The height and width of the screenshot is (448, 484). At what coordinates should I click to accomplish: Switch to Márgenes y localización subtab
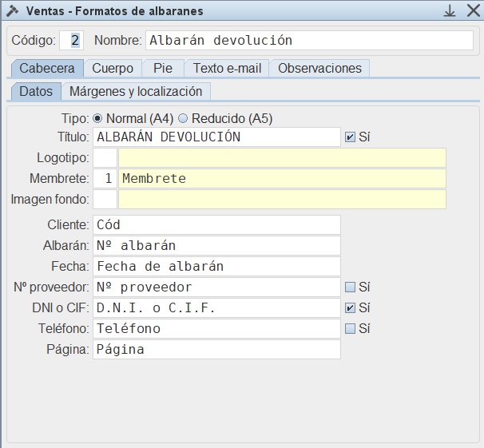pyautogui.click(x=136, y=91)
